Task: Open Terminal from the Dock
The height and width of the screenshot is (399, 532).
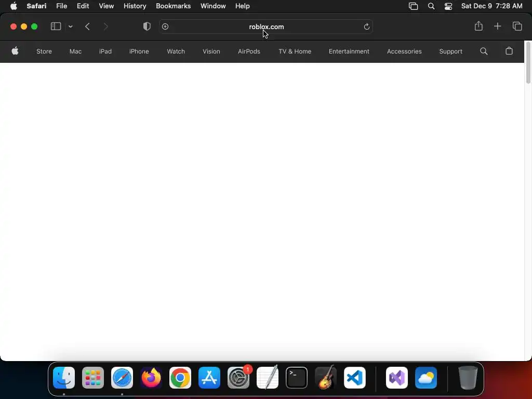Action: click(x=297, y=378)
